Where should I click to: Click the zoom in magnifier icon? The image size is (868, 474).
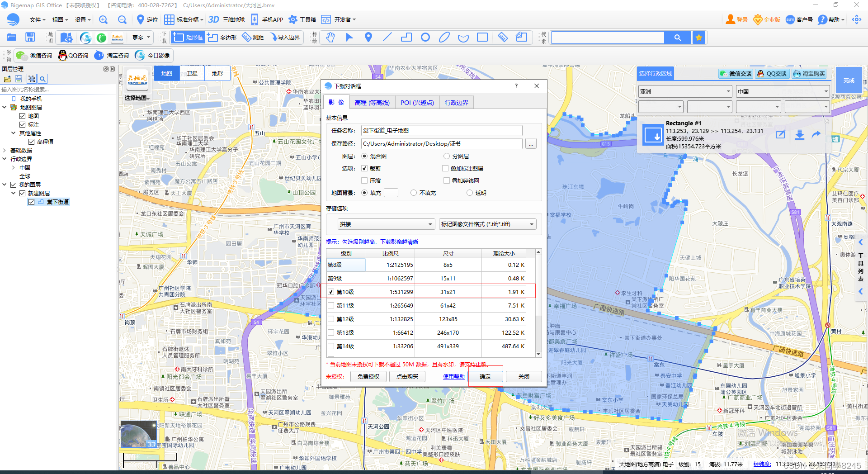103,19
